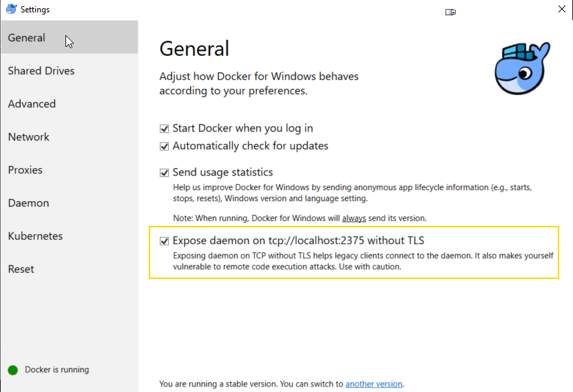Viewport: 573px width, 392px height.
Task: Switch to the Network tab
Action: pyautogui.click(x=29, y=137)
